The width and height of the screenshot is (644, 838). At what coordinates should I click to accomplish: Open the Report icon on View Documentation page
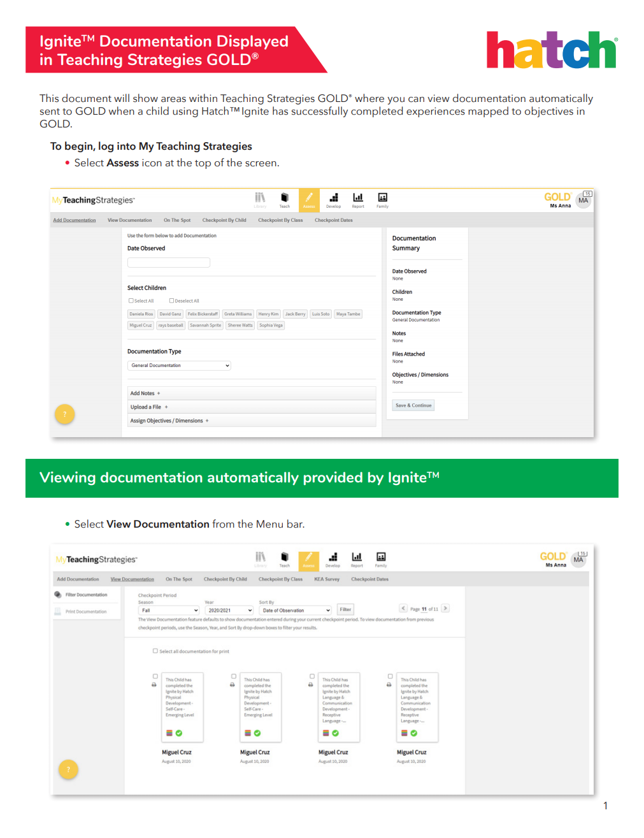coord(357,560)
